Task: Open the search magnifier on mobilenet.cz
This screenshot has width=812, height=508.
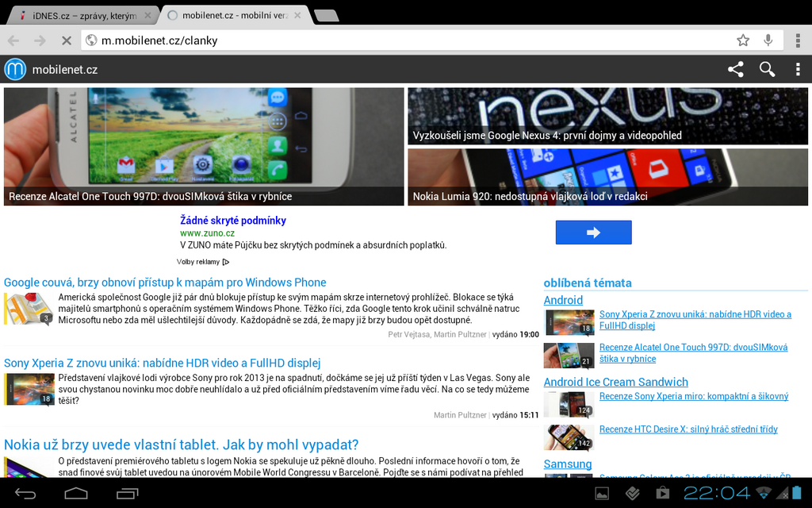Action: pos(767,69)
